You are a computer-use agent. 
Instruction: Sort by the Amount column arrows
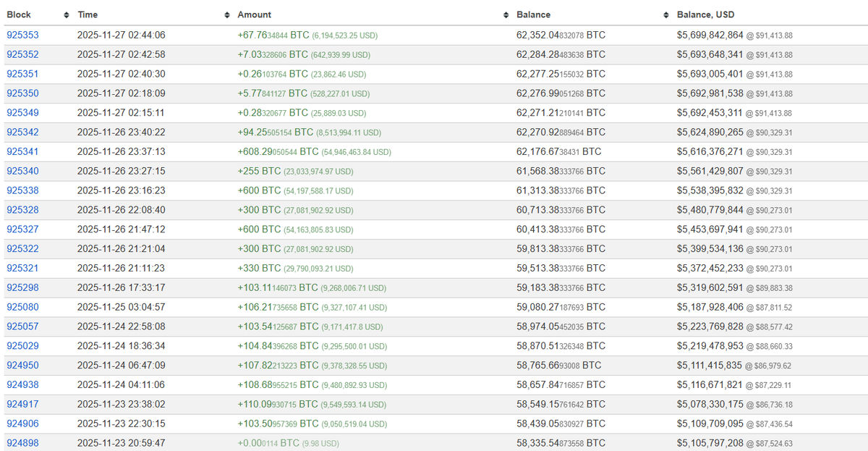click(x=506, y=14)
